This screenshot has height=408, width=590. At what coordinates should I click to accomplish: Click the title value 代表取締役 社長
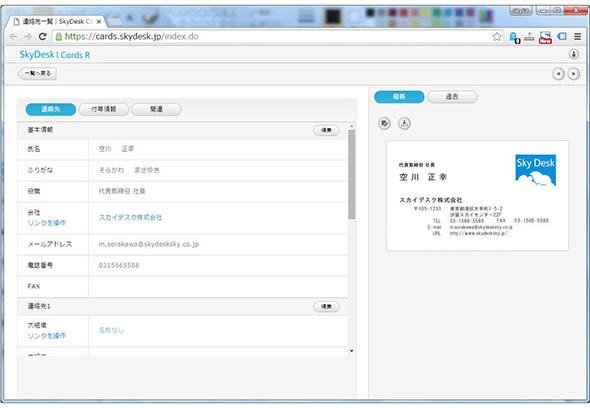[122, 191]
